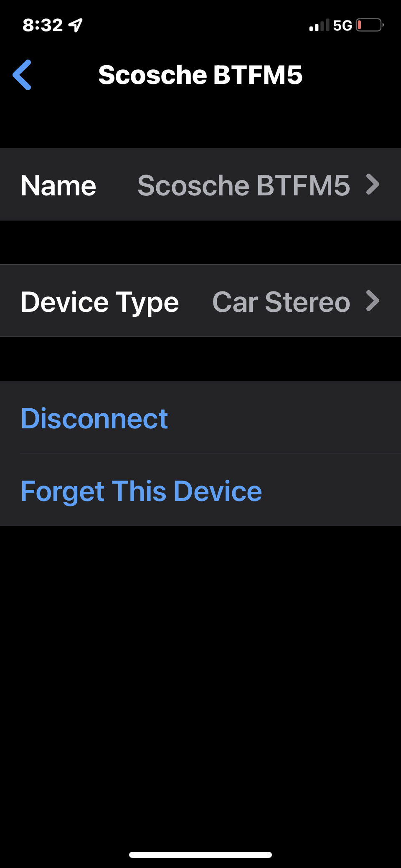The height and width of the screenshot is (868, 401).
Task: Tap the low battery icon
Action: pyautogui.click(x=370, y=25)
